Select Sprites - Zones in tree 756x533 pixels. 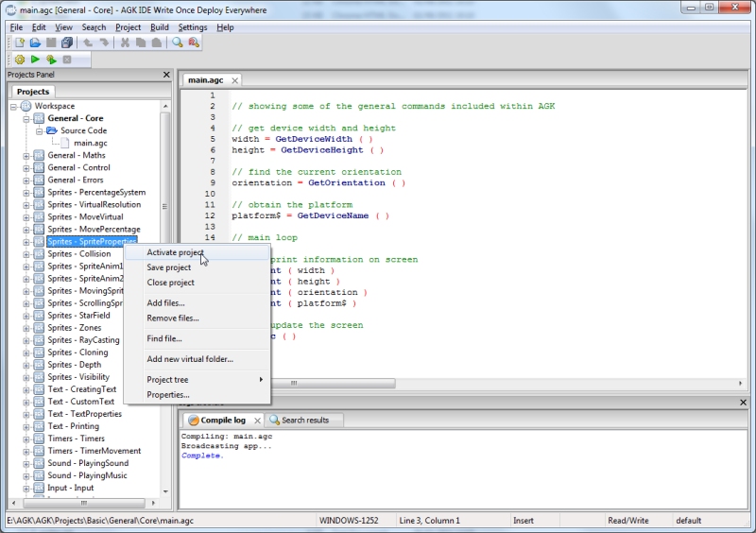tap(75, 328)
